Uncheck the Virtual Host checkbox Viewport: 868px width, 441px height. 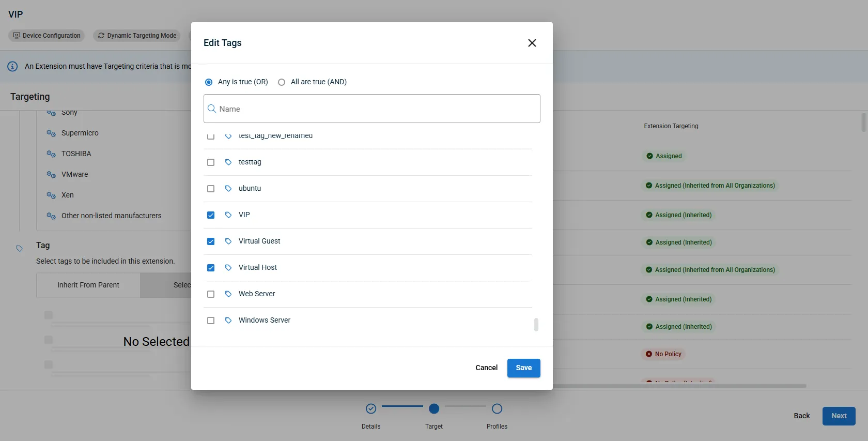point(211,268)
